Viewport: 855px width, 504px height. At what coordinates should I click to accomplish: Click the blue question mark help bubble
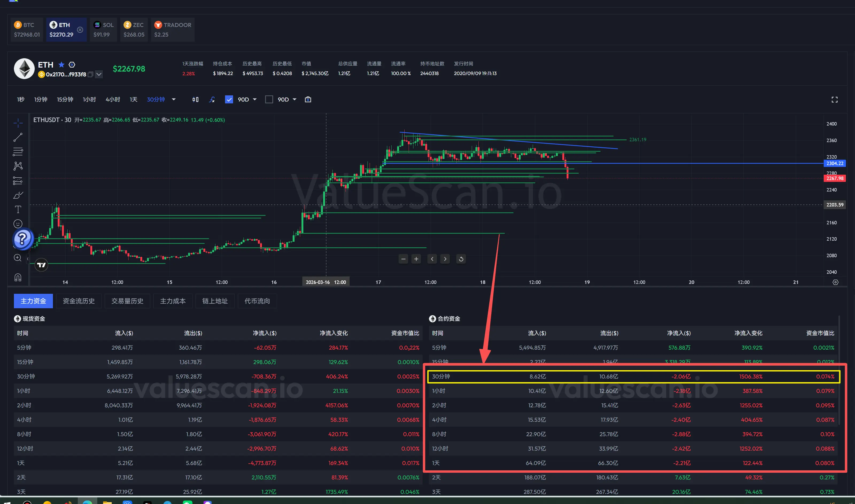[23, 239]
